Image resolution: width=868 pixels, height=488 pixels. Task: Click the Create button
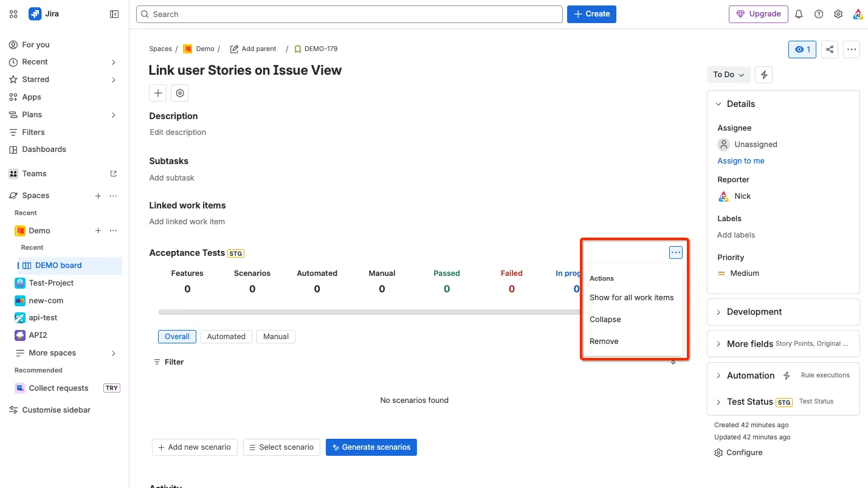591,14
